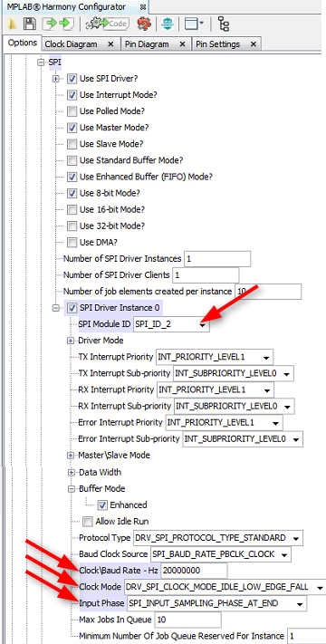The image size is (326, 644).
Task: Switch to the Options tab
Action: pyautogui.click(x=23, y=43)
